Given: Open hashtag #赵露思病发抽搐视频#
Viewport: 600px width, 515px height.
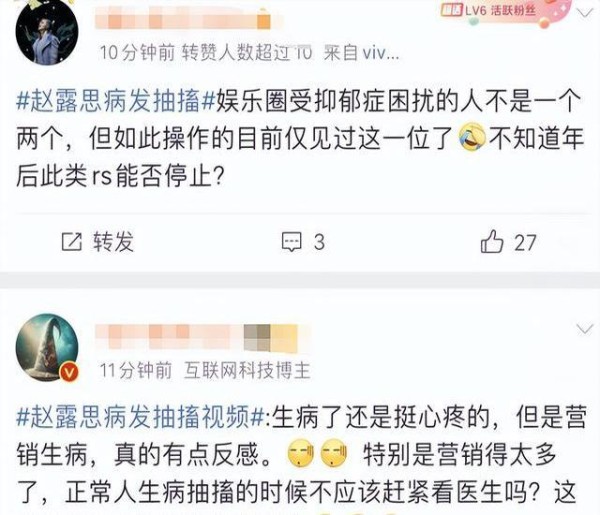Looking at the screenshot, I should (x=140, y=417).
